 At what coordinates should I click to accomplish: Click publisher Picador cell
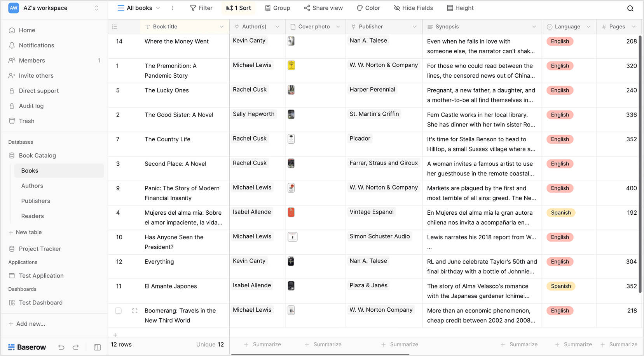tap(360, 139)
